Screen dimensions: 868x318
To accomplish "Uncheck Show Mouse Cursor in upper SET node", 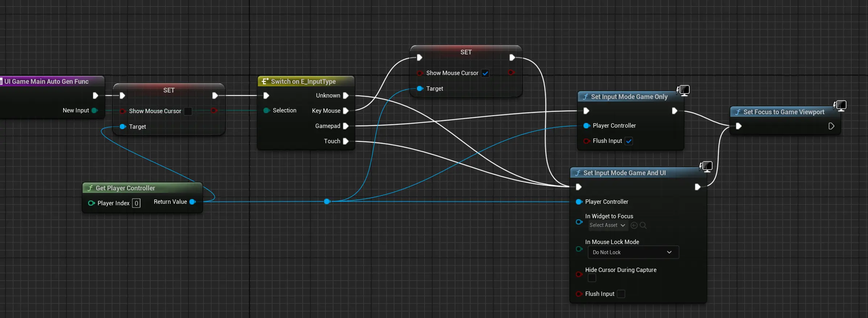I will (x=485, y=73).
